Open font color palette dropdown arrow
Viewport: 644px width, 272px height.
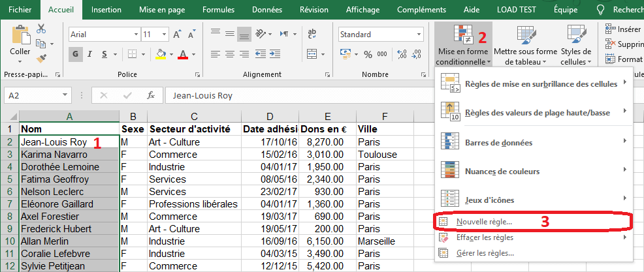point(193,54)
